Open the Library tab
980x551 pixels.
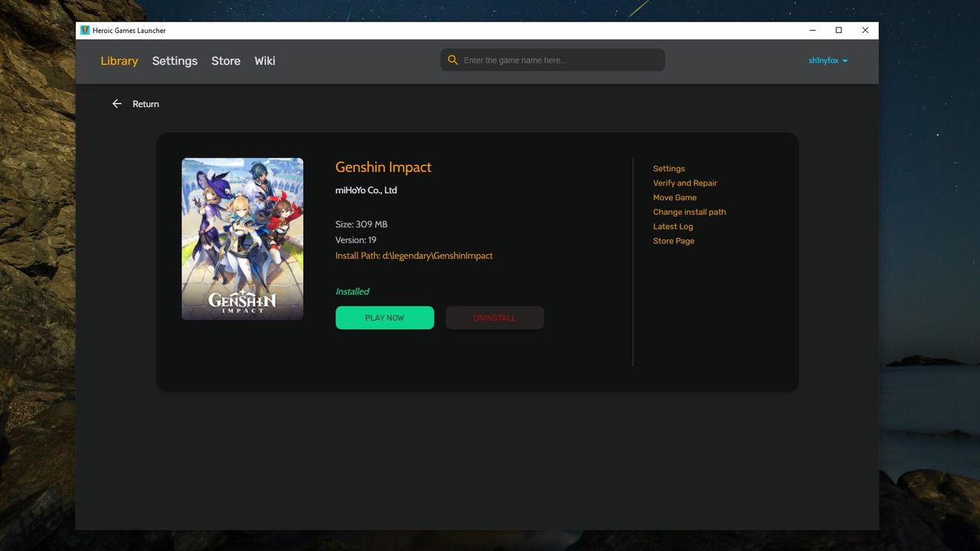click(x=119, y=60)
